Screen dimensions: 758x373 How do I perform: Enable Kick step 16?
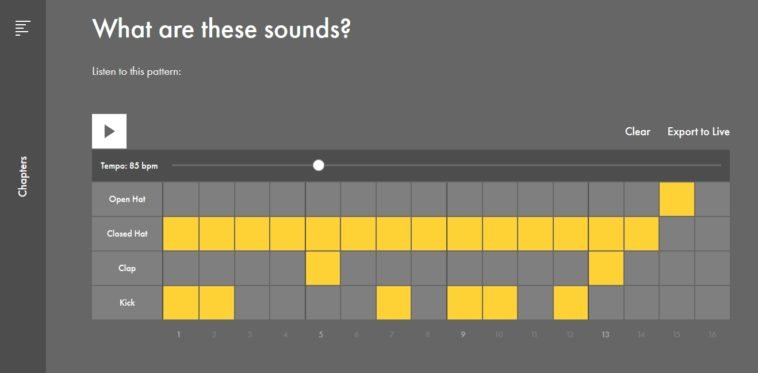[713, 302]
